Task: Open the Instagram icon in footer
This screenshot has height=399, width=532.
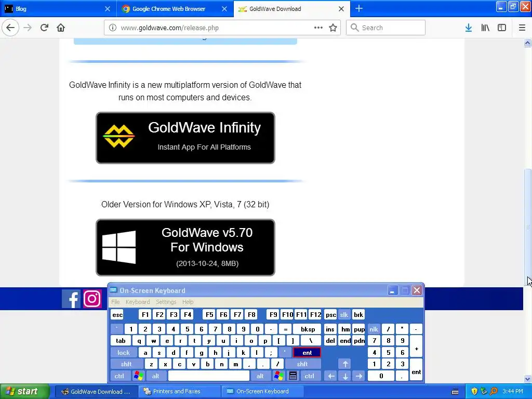Action: [x=92, y=299]
